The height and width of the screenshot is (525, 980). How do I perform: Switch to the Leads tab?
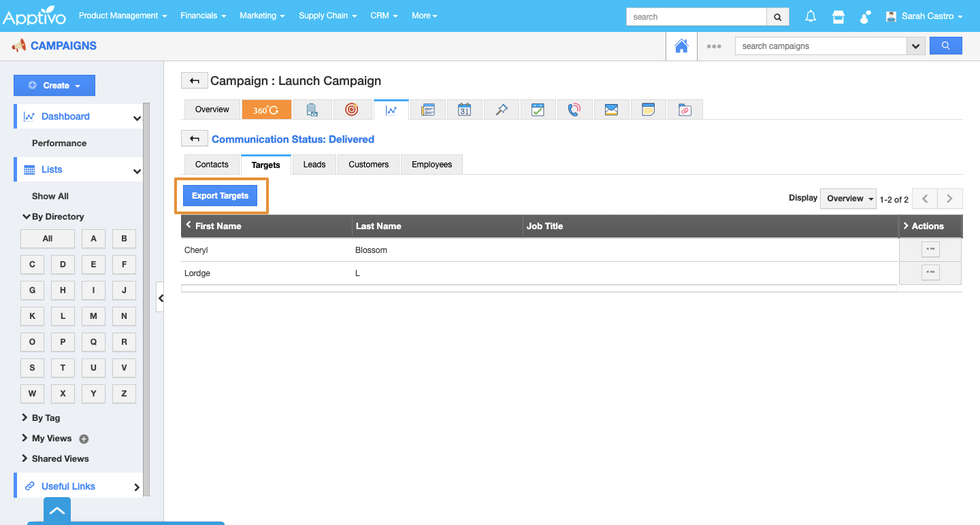[314, 165]
